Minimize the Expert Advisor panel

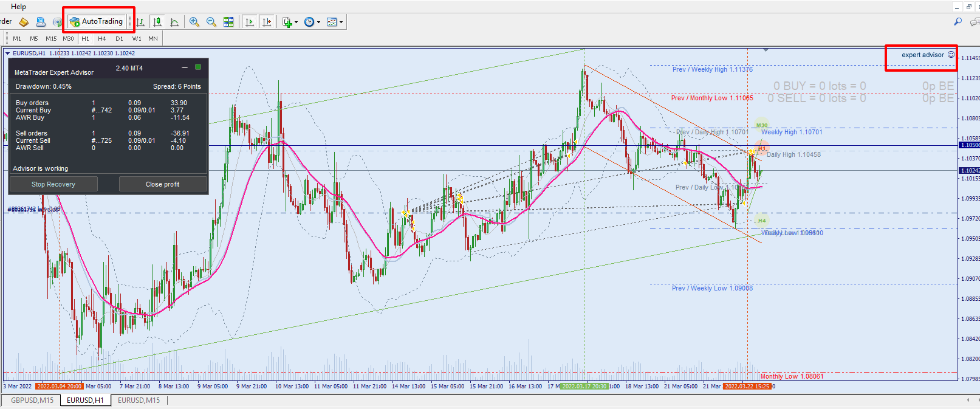point(185,67)
